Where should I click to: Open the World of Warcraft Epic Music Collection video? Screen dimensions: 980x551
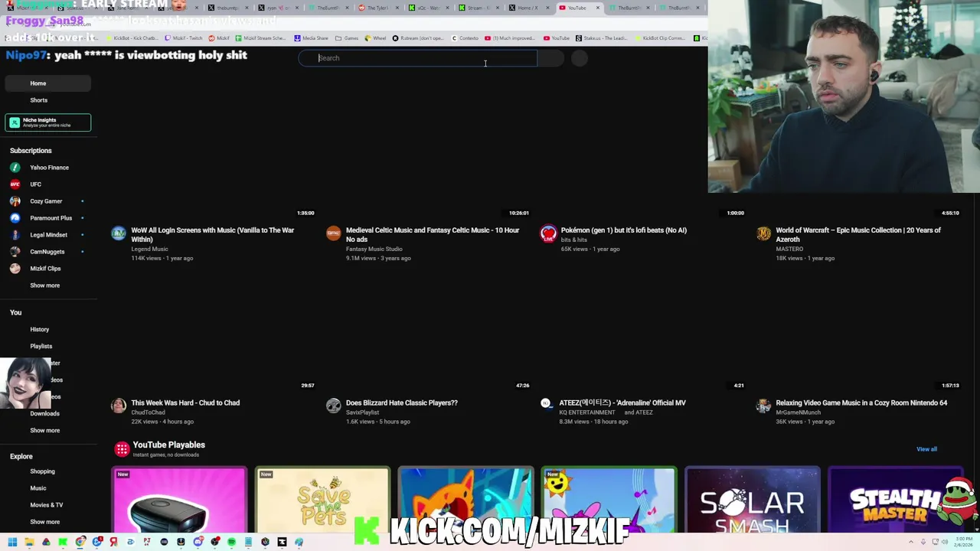click(x=858, y=235)
